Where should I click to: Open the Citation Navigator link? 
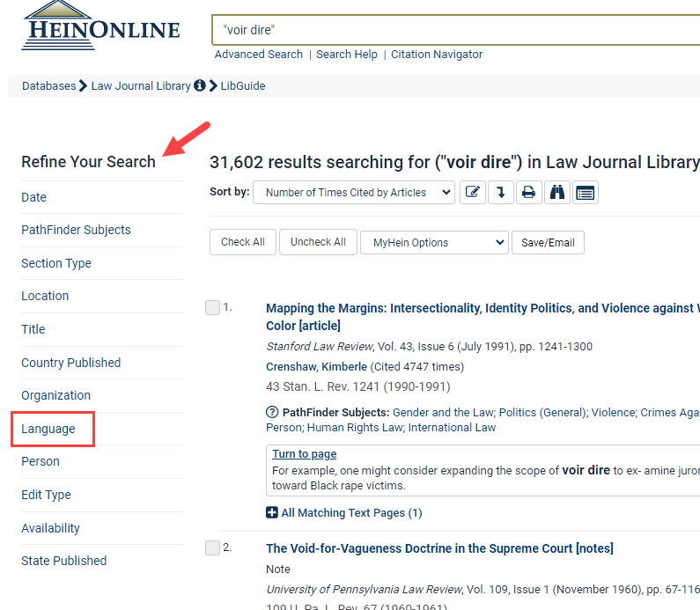(x=437, y=55)
